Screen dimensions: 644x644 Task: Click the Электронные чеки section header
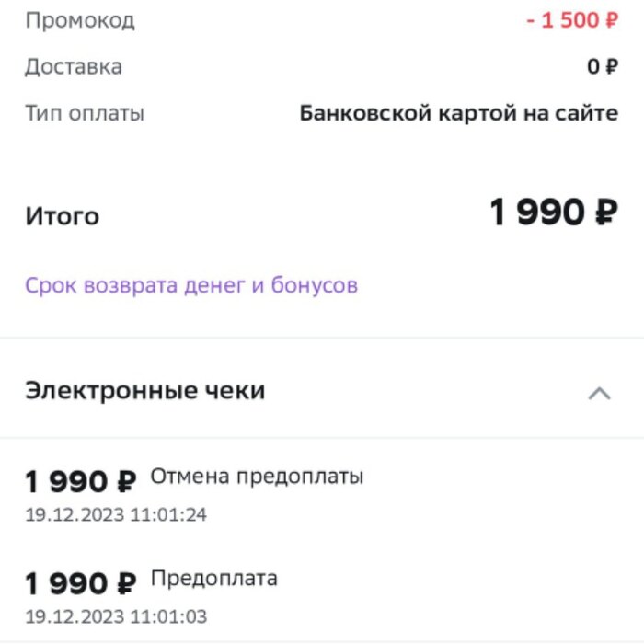[x=145, y=391]
